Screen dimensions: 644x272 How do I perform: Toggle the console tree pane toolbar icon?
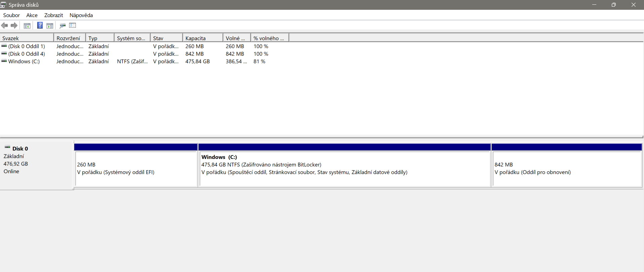coord(27,26)
